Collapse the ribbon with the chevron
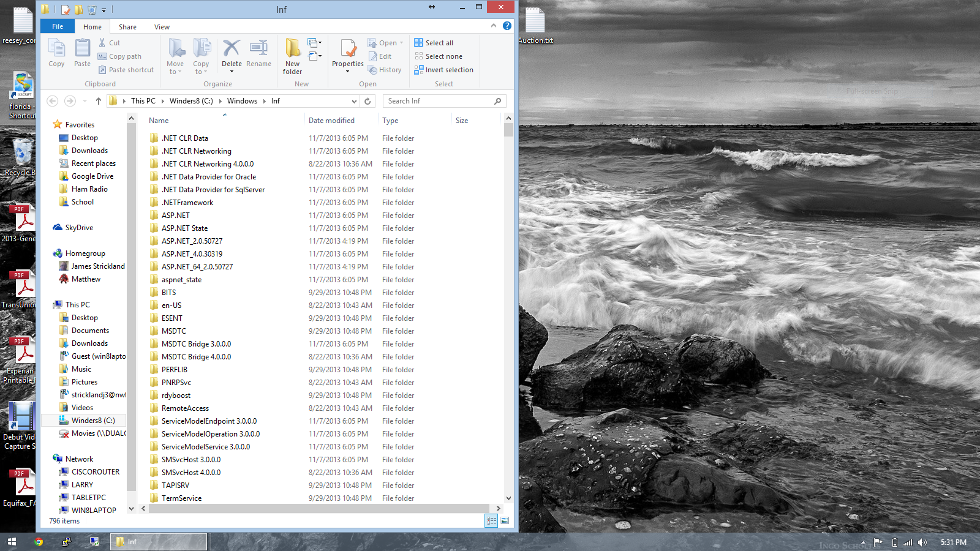This screenshot has width=980, height=551. coord(494,26)
